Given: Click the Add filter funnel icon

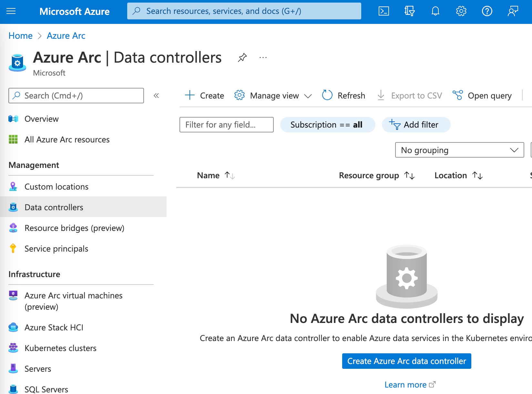Looking at the screenshot, I should (395, 125).
